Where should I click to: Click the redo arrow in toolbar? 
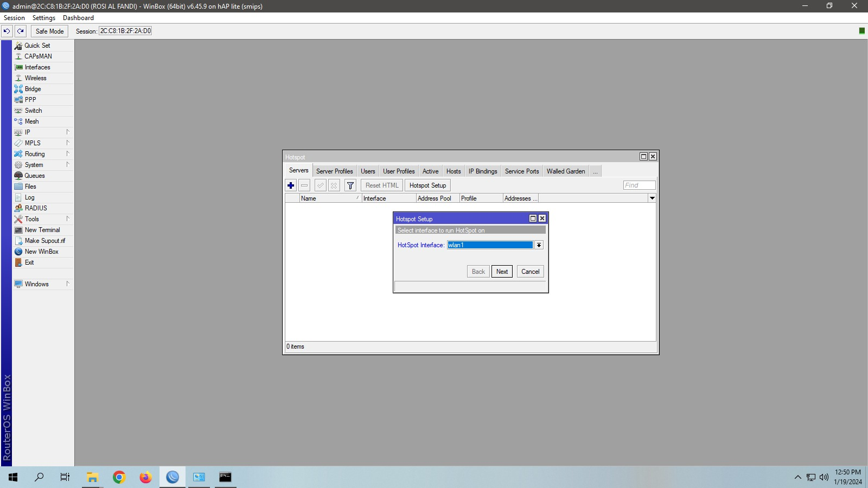[21, 31]
